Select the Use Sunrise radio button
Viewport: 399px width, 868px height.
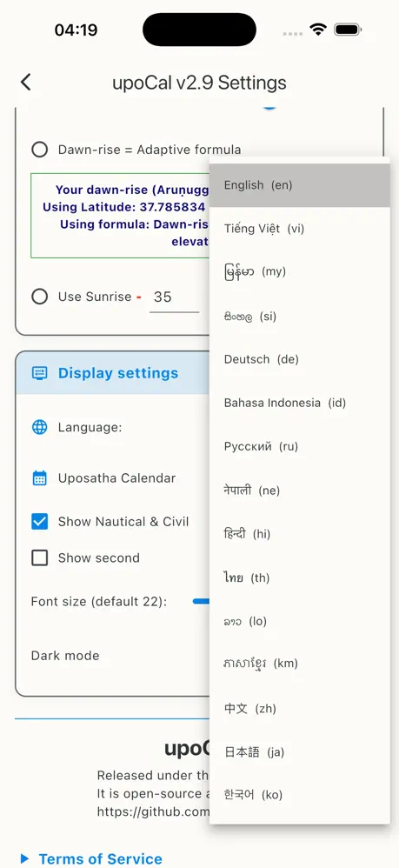pyautogui.click(x=39, y=297)
